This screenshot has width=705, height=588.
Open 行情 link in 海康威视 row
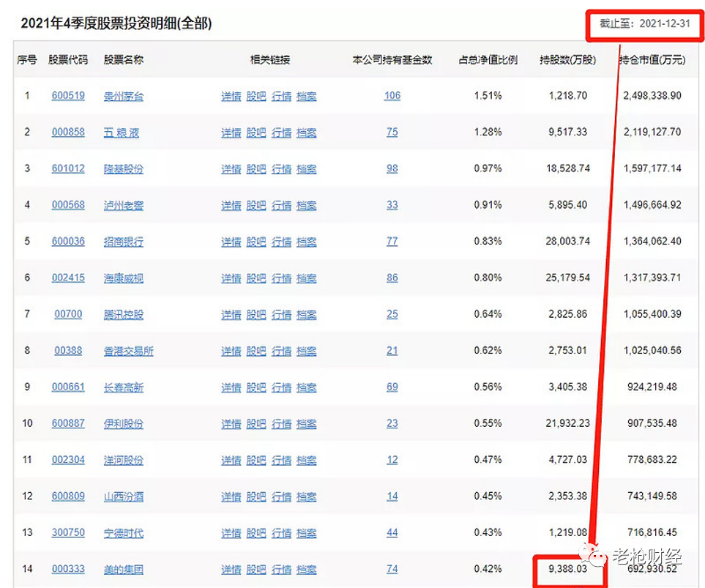tap(281, 278)
